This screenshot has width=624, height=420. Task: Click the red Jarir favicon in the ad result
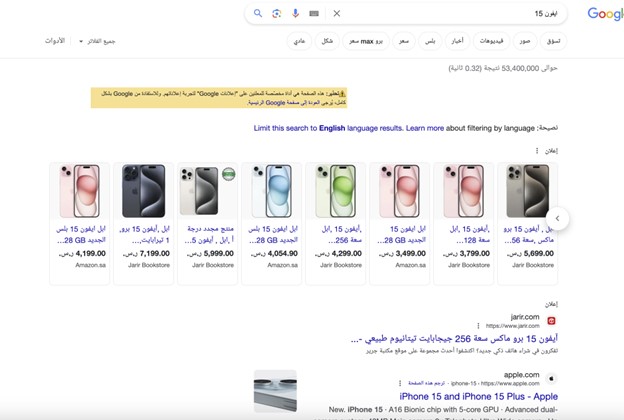pyautogui.click(x=552, y=320)
